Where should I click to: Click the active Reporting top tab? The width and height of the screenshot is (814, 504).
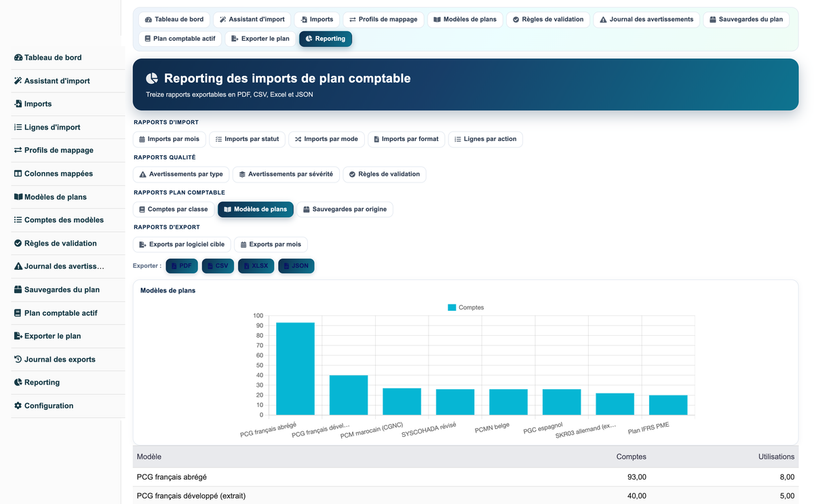point(326,39)
